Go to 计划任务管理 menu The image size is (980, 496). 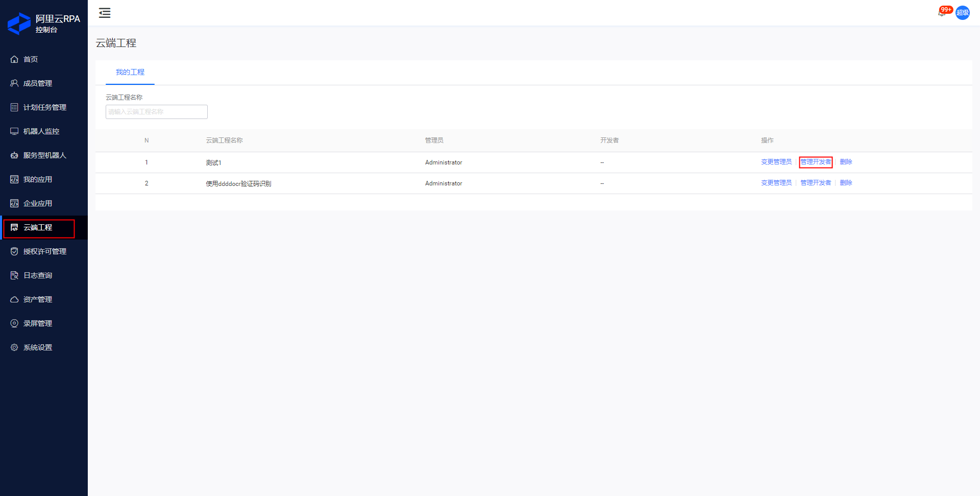click(44, 107)
